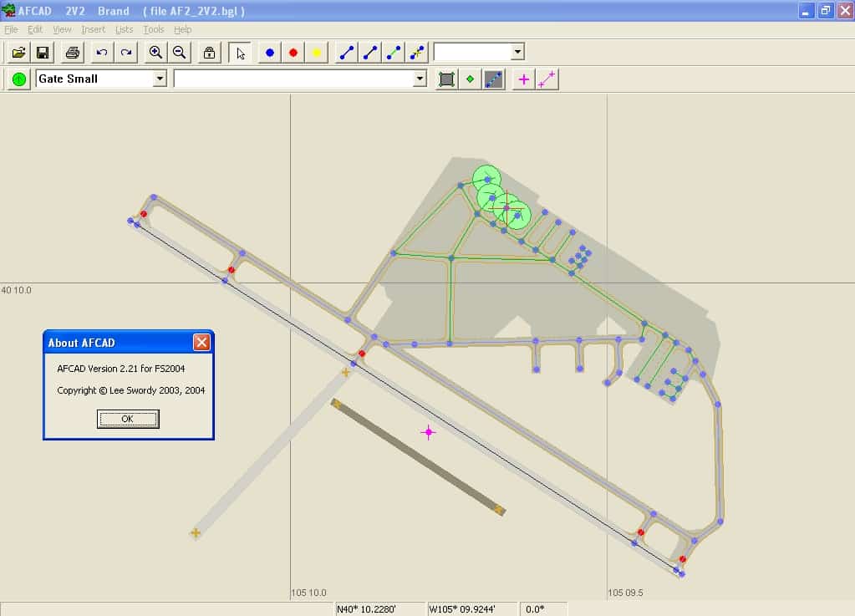The height and width of the screenshot is (616, 855).
Task: Activate the arrow pointer select mode
Action: point(240,53)
